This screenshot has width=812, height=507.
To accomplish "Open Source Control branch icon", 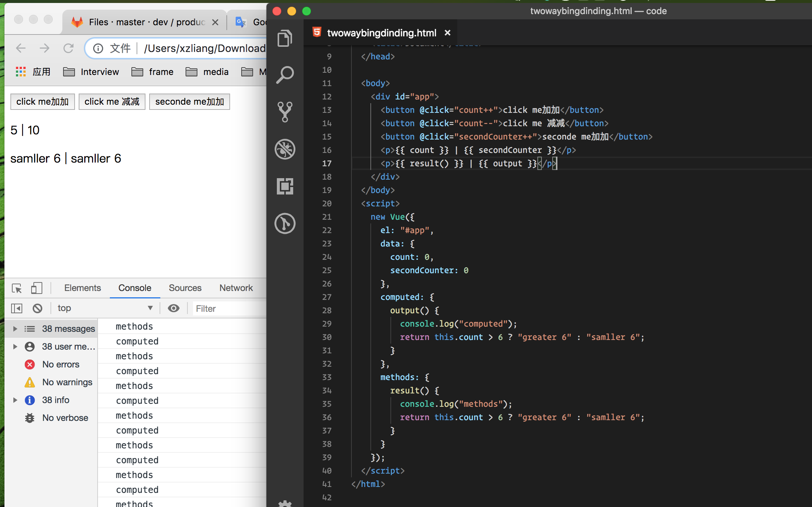I will (285, 112).
